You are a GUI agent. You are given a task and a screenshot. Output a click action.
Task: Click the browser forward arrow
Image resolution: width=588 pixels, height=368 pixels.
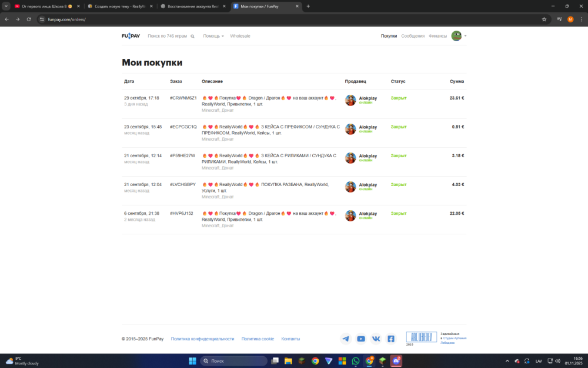pos(18,19)
